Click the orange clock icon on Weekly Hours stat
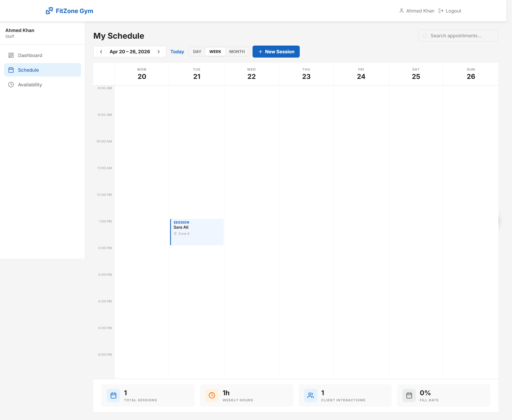This screenshot has height=420, width=512. click(212, 395)
